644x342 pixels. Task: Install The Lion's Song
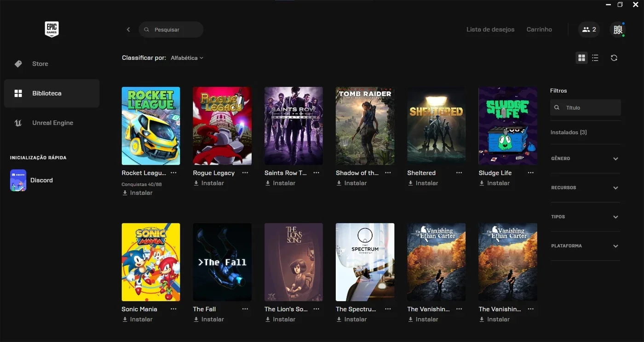click(x=280, y=319)
